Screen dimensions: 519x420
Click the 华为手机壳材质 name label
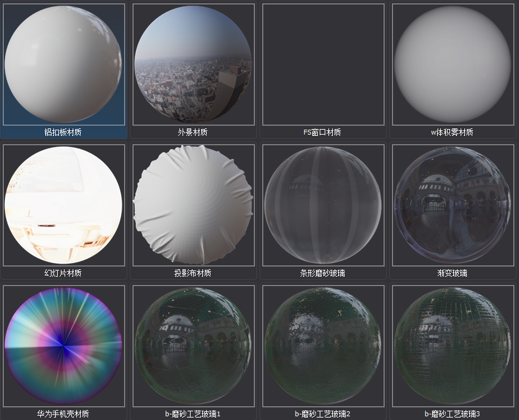pyautogui.click(x=63, y=414)
